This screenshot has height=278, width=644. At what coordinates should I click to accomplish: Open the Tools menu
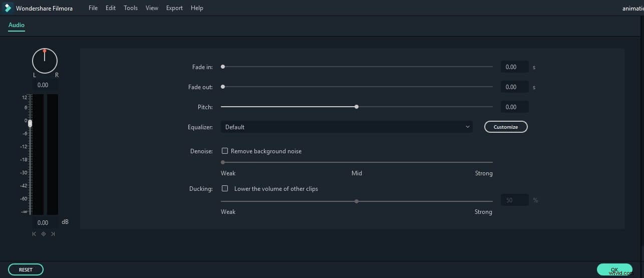coord(131,8)
